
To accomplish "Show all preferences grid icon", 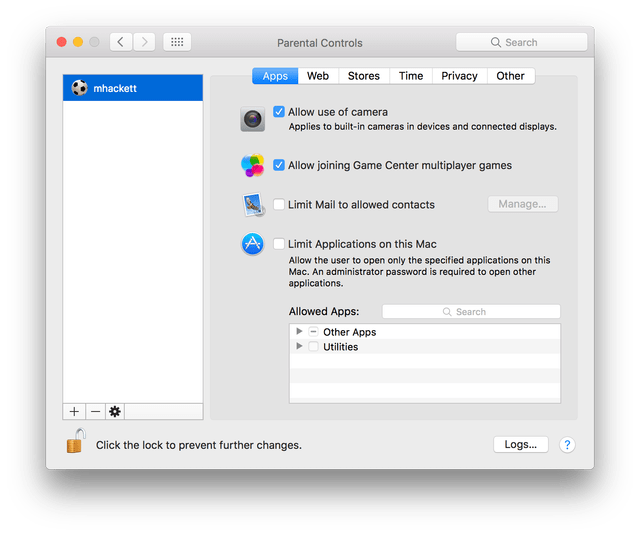I will [177, 42].
